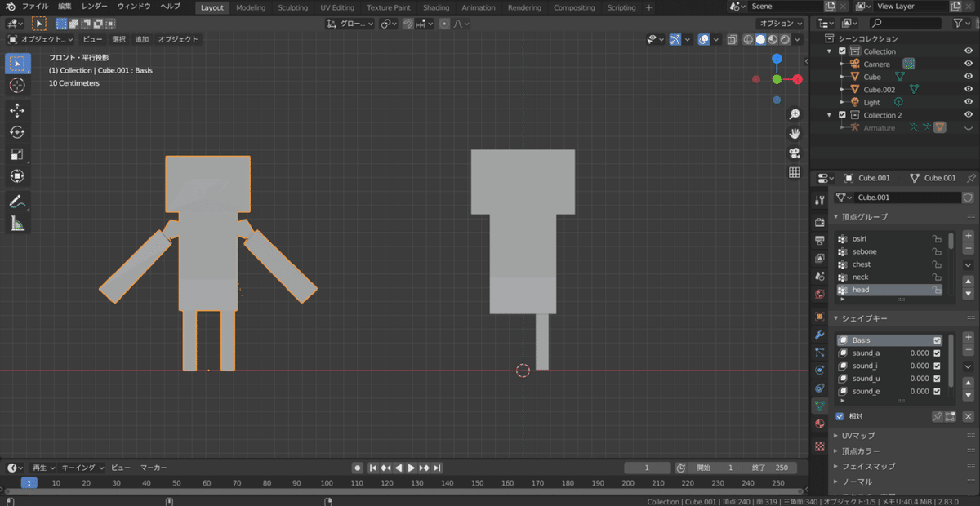The height and width of the screenshot is (506, 980).
Task: Open the Sculpting workspace tab
Action: click(x=292, y=7)
